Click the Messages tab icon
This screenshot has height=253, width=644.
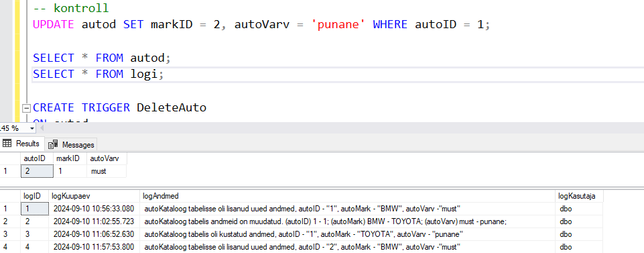click(x=52, y=145)
